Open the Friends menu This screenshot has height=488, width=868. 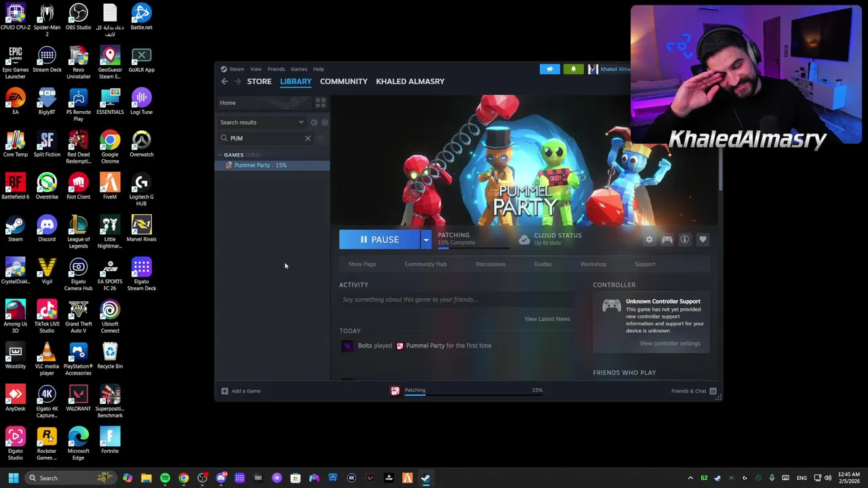pyautogui.click(x=276, y=69)
